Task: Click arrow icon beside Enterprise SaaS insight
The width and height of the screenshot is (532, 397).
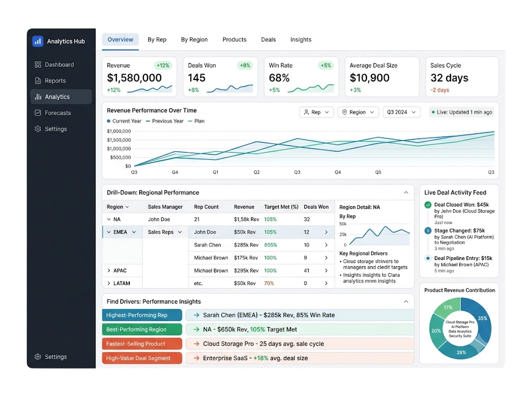Action: point(196,358)
